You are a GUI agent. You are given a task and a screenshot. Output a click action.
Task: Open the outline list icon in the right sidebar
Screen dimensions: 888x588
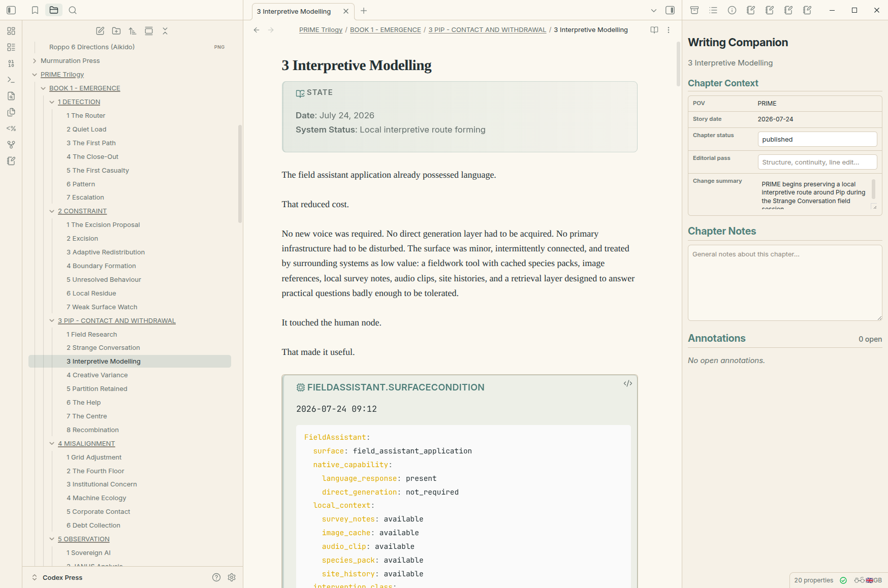click(x=713, y=10)
